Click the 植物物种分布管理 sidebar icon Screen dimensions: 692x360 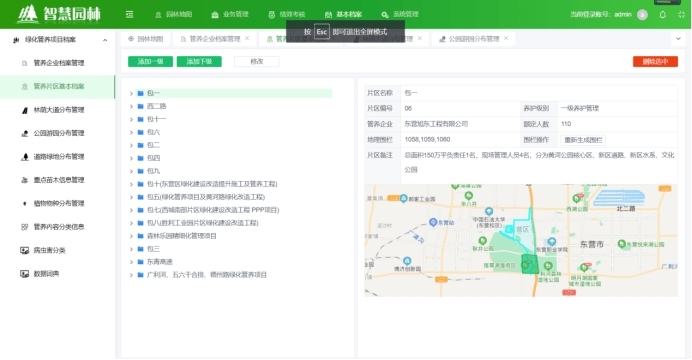(25, 203)
